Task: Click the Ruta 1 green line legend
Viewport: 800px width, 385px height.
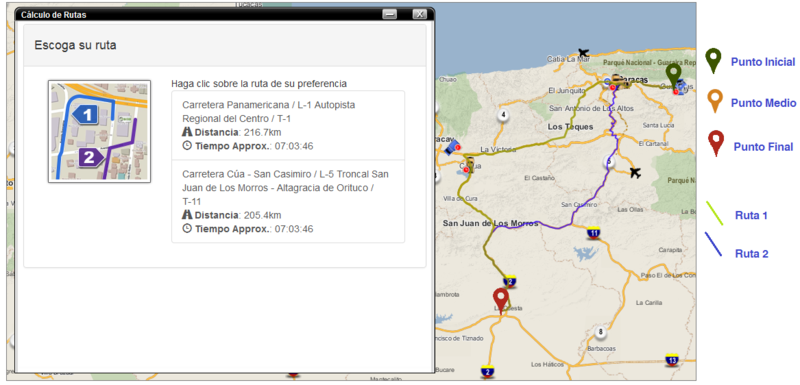Action: (714, 213)
